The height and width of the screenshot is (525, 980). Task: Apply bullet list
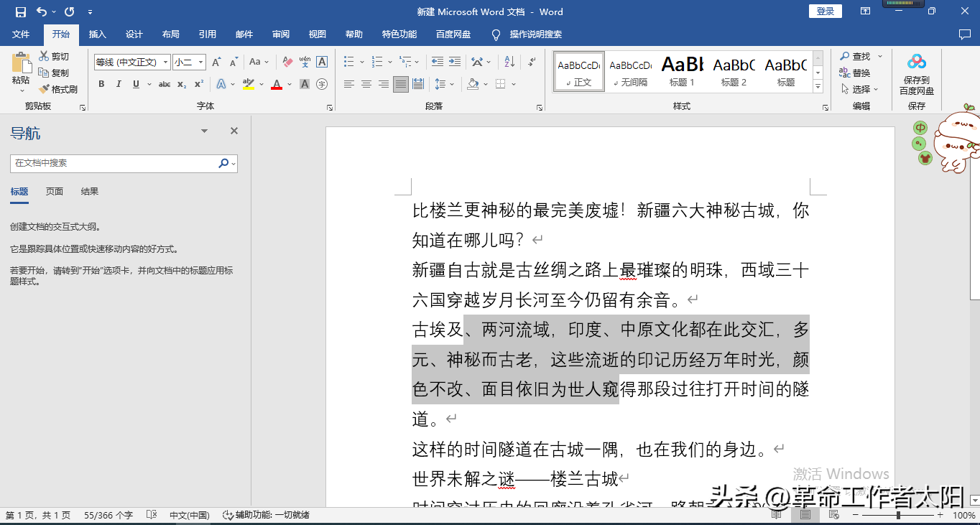click(x=349, y=62)
